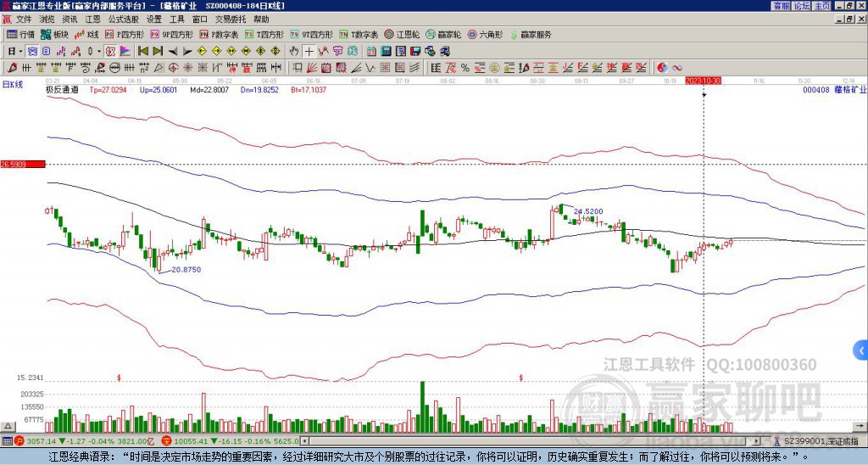Open the 江恩 menu
The image size is (868, 465).
(x=93, y=20)
